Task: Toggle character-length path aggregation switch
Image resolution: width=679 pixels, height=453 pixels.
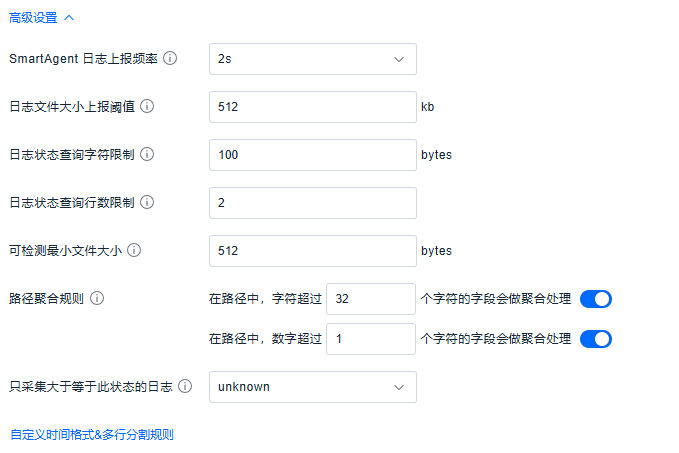Action: (595, 299)
